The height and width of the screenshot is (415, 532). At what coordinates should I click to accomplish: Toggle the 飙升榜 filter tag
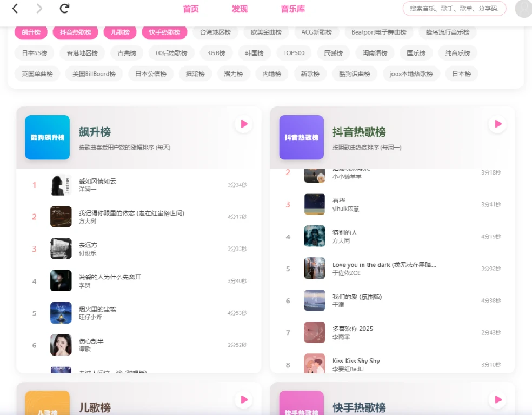[x=30, y=32]
